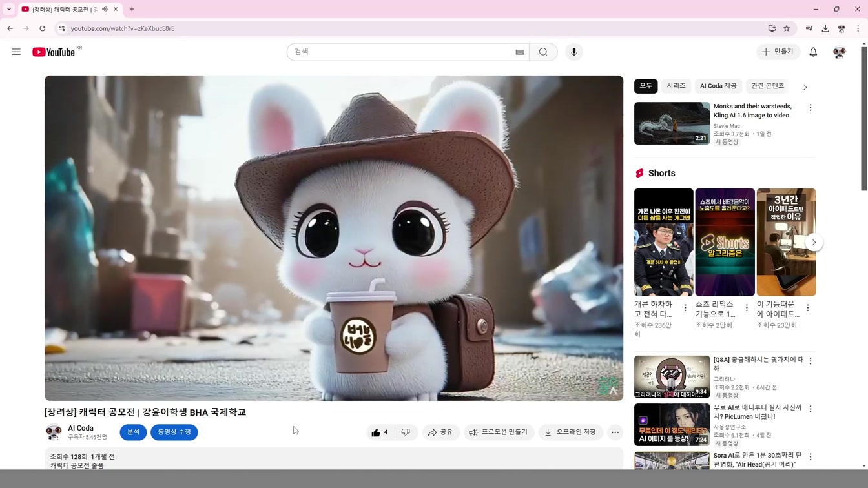
Task: Open options for Q&A 궁금해하시는 video
Action: pyautogui.click(x=811, y=361)
